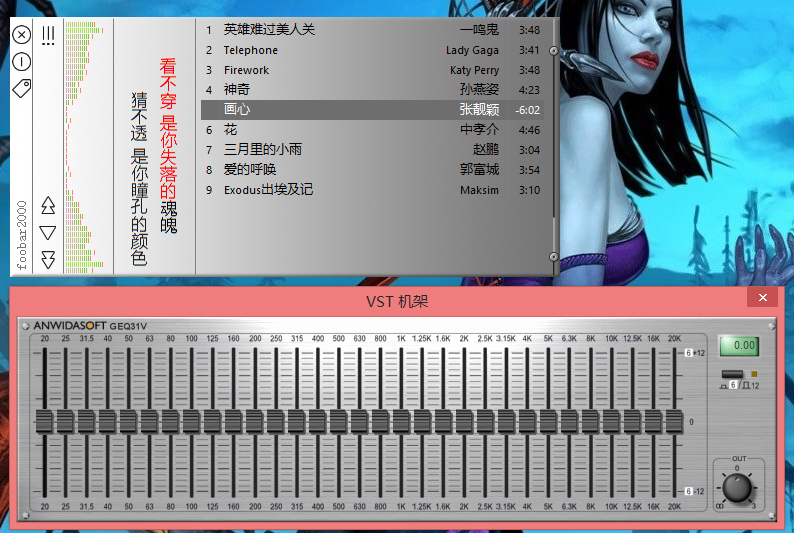Click the 31.5 Hz band fader
Viewport: 794px width, 533px height.
coord(87,422)
